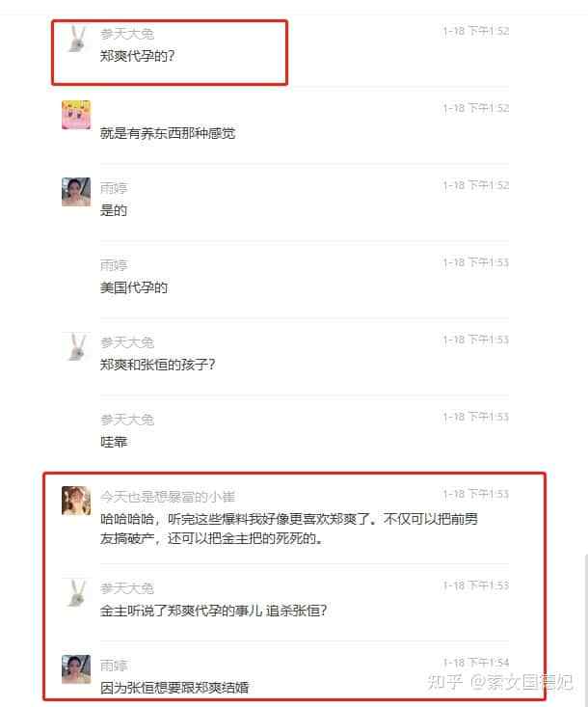
Task: Click rabbit avatar beside 郑爽和张恒的孩子?
Action: click(76, 346)
